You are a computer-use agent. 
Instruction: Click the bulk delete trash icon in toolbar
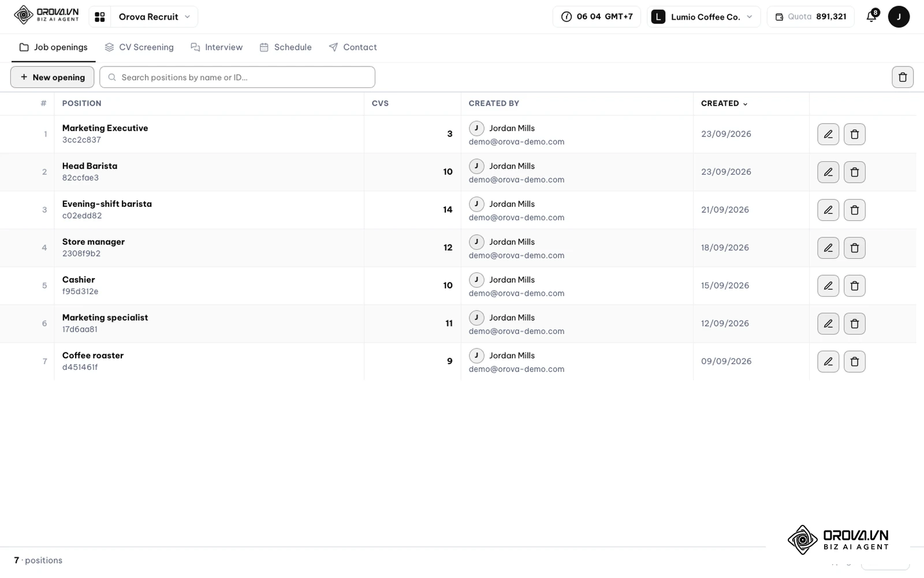point(903,77)
